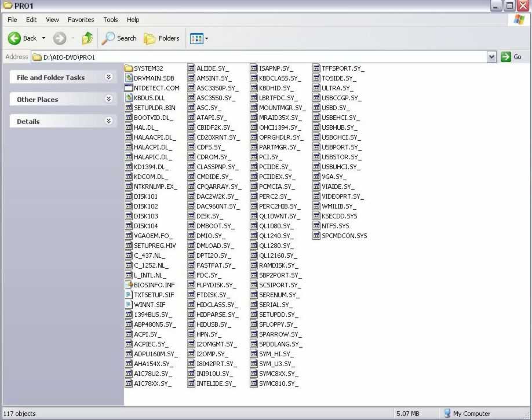
Task: Select the NTFS.SYS file icon
Action: tap(316, 225)
